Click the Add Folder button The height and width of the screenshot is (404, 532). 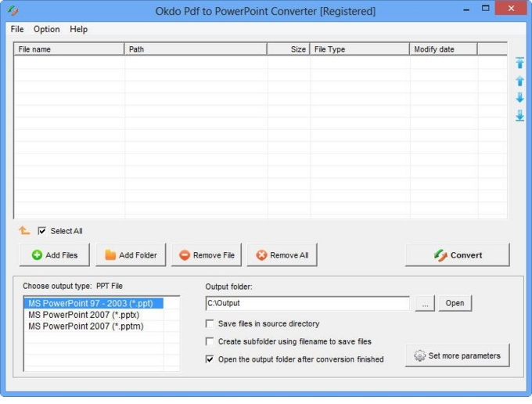click(131, 254)
